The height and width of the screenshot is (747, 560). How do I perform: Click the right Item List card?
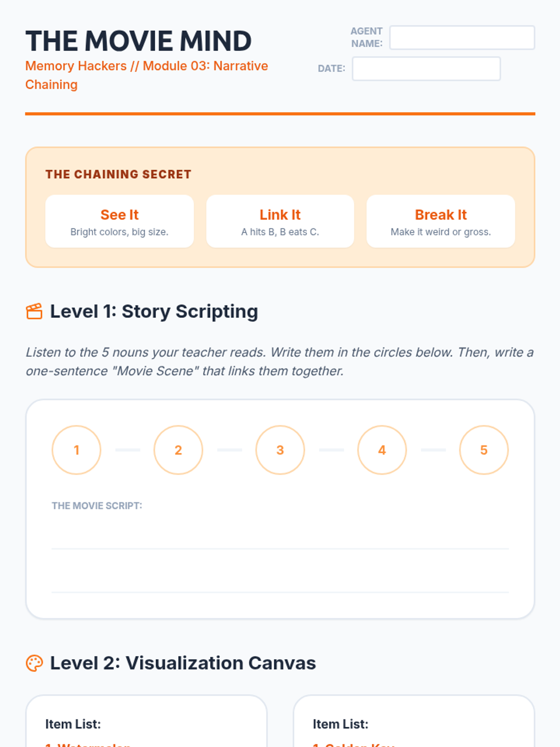click(414, 721)
